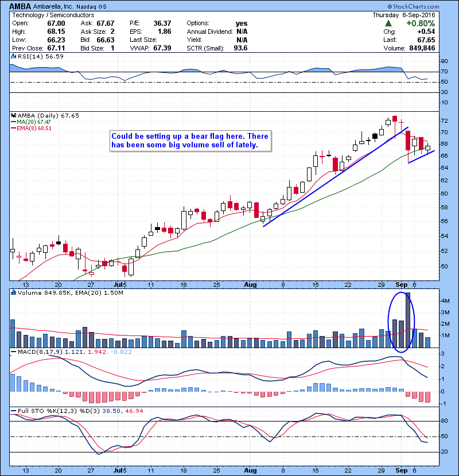Click the 'Aug' label on price chart axis
This screenshot has width=459, height=476.
[x=250, y=285]
